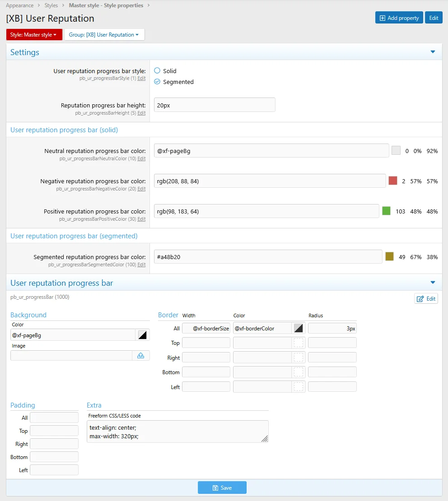
Task: Click the Save button
Action: coord(222,488)
